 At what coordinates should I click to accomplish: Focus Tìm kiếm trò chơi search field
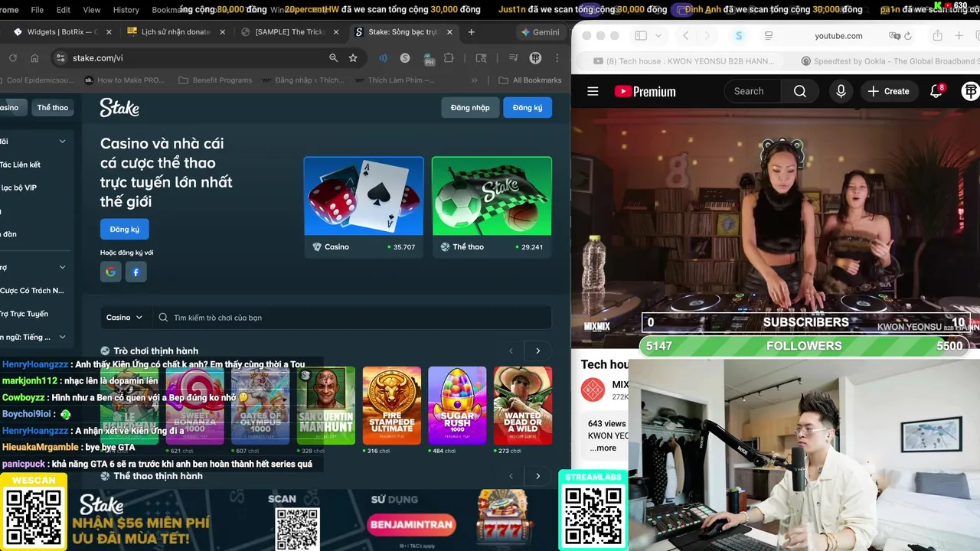pos(351,318)
